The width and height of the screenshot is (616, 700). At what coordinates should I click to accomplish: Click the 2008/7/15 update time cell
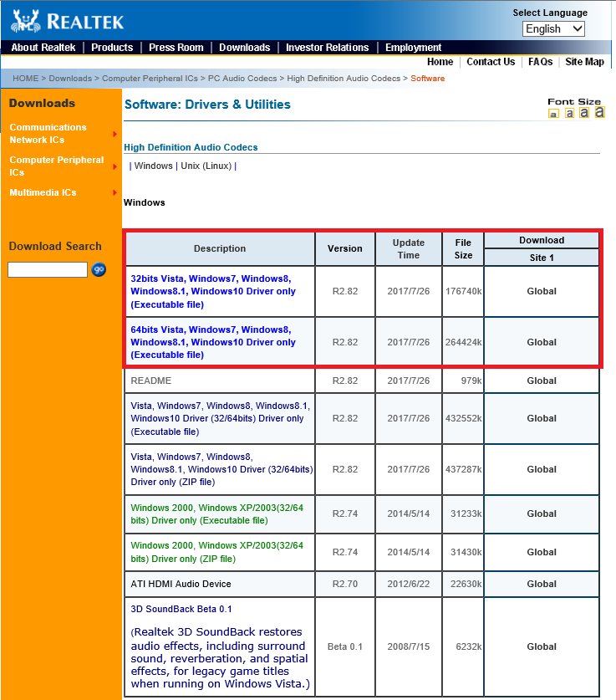click(408, 646)
